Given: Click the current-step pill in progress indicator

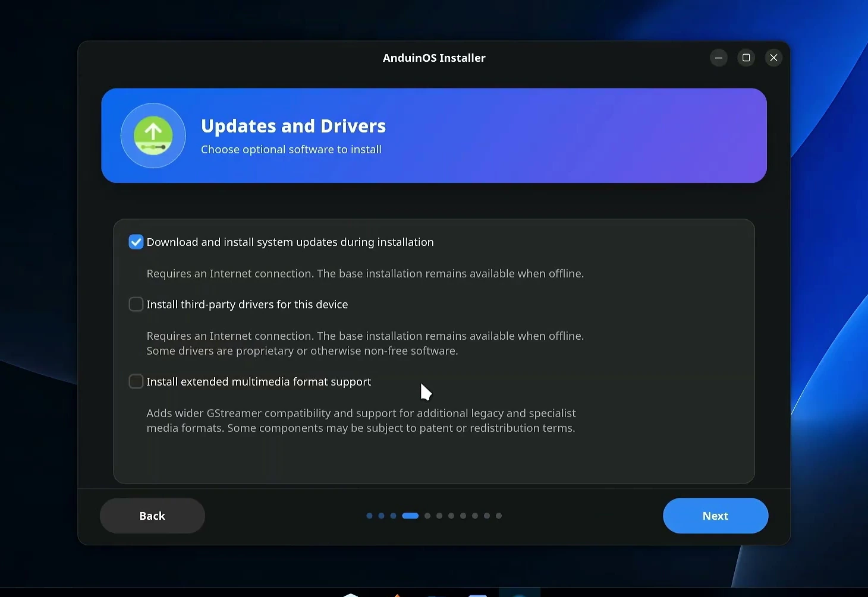Looking at the screenshot, I should [x=410, y=516].
